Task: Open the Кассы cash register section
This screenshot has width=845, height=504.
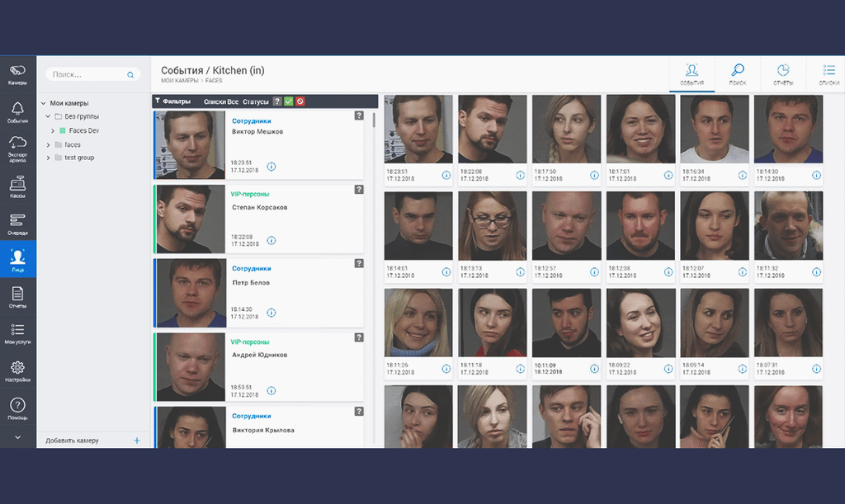Action: 18,186
